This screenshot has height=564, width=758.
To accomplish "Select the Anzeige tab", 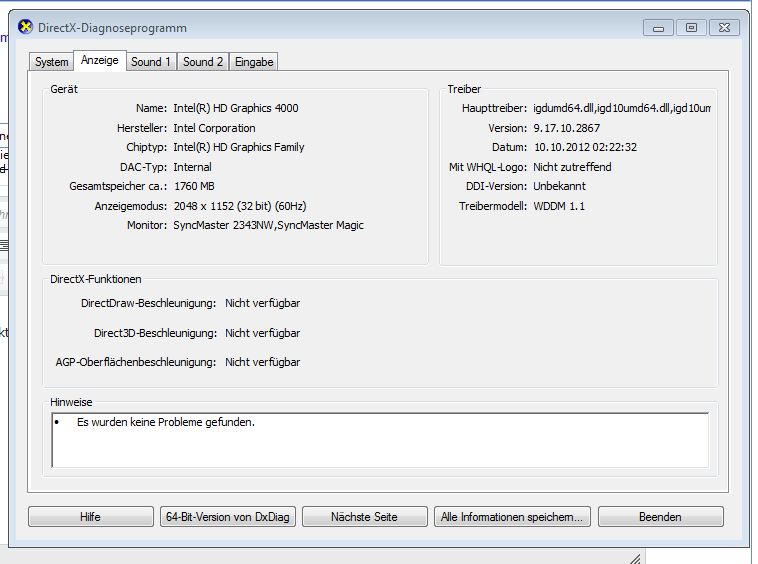I will 100,60.
